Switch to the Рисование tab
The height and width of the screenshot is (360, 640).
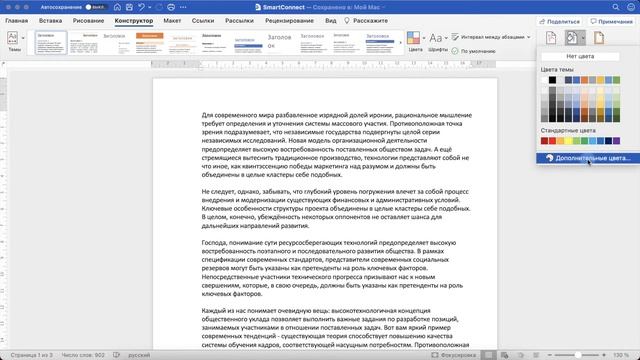[x=89, y=20]
